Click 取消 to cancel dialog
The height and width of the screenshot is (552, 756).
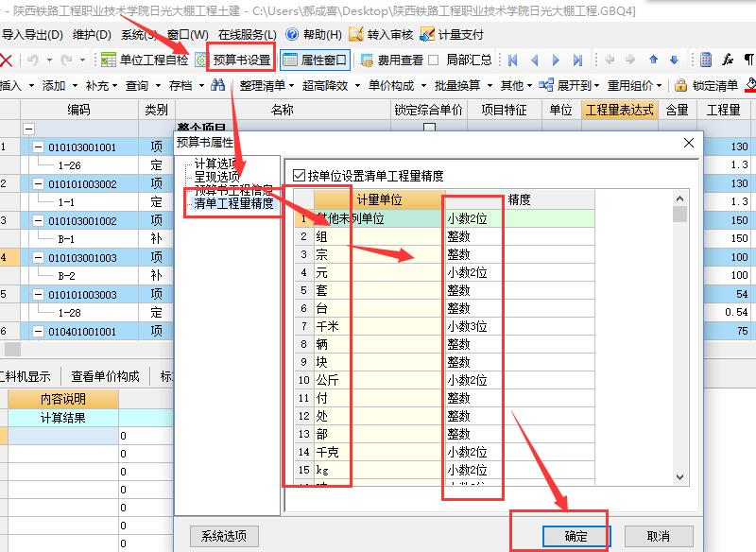pos(659,536)
